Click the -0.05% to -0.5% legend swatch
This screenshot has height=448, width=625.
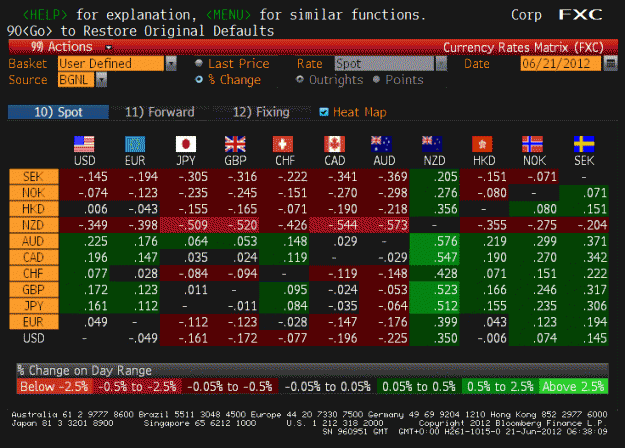click(230, 386)
